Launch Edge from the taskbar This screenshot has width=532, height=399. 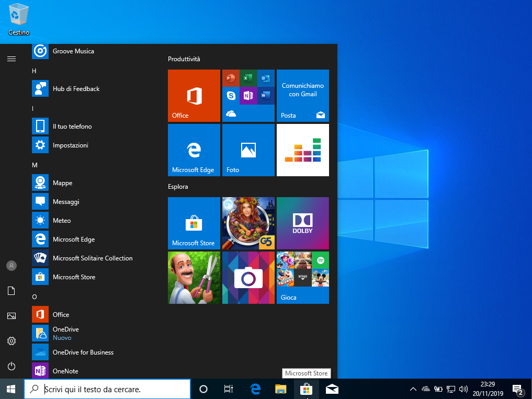click(255, 389)
